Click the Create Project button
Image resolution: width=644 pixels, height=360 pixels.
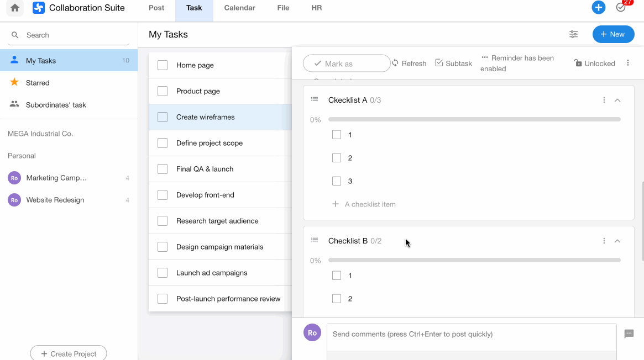[x=69, y=353]
